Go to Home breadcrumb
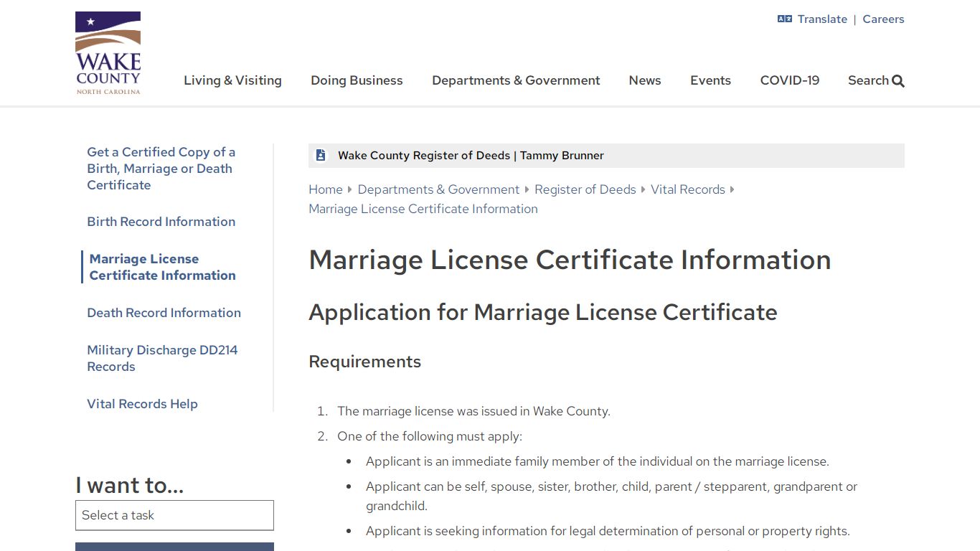 pyautogui.click(x=326, y=189)
